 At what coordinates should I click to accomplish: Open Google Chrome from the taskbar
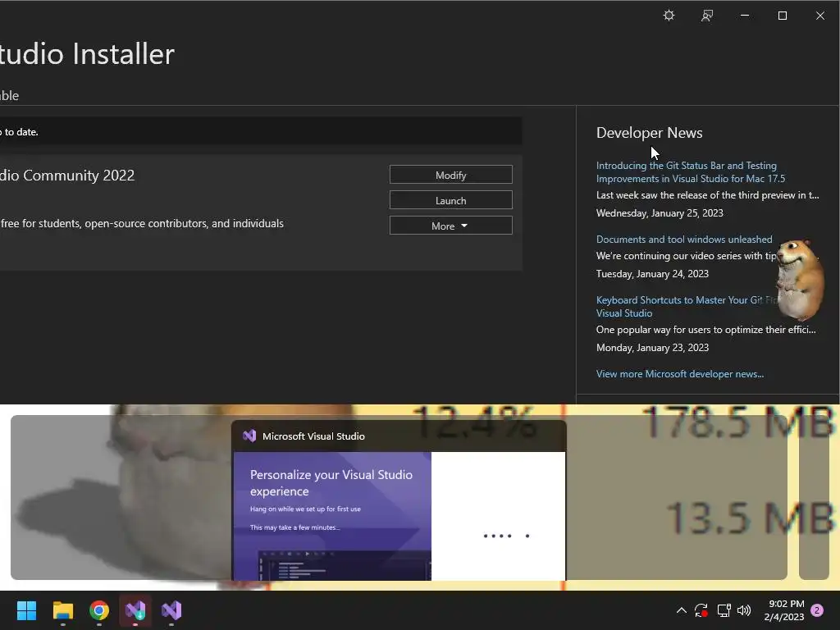[99, 610]
